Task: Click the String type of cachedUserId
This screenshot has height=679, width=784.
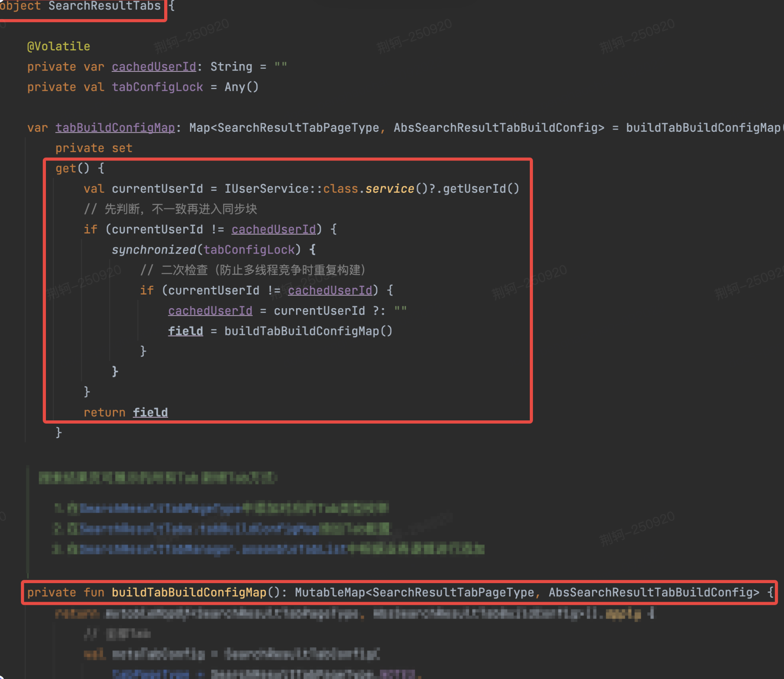Action: pos(231,67)
